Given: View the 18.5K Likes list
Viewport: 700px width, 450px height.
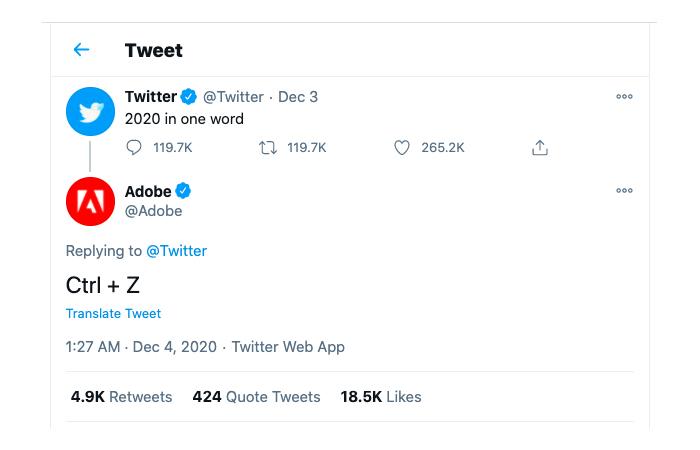Looking at the screenshot, I should [381, 396].
